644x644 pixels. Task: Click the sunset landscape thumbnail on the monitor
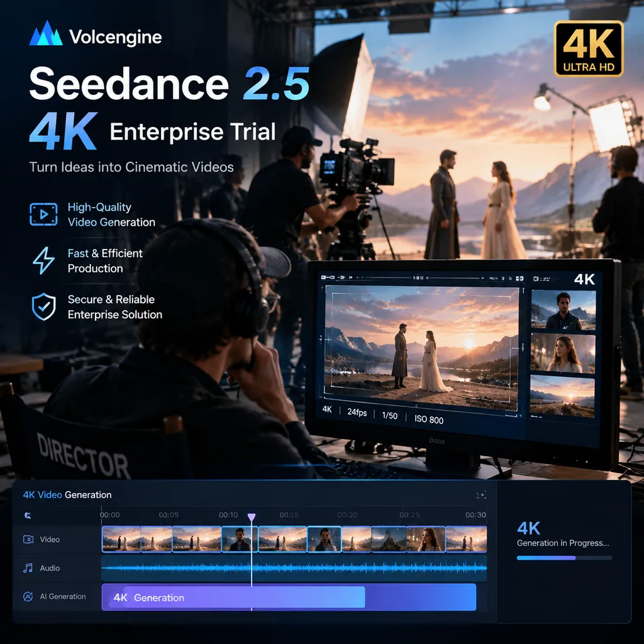coord(562,396)
